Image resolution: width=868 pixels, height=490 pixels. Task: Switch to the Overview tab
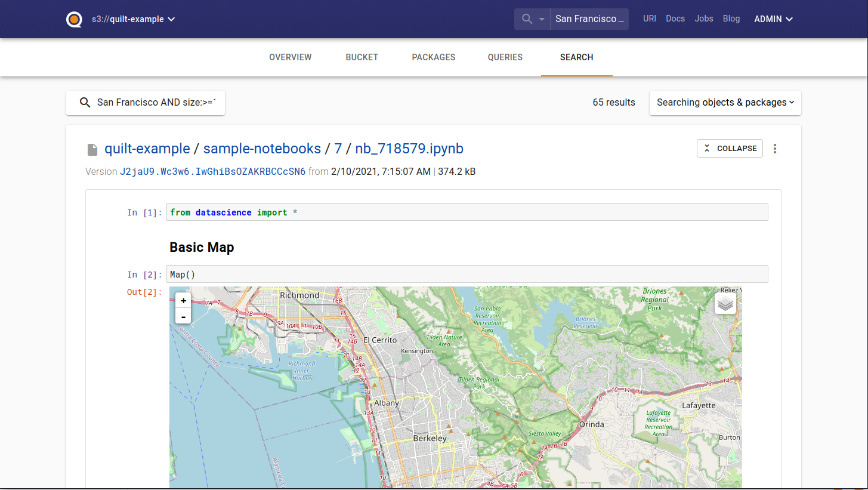tap(291, 57)
